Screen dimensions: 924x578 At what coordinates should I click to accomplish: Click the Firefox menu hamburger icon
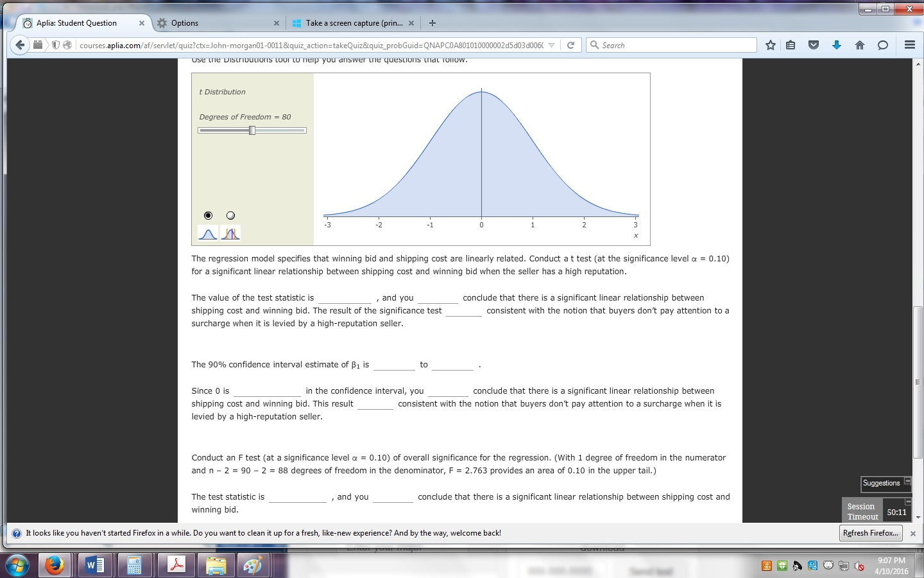coord(910,44)
